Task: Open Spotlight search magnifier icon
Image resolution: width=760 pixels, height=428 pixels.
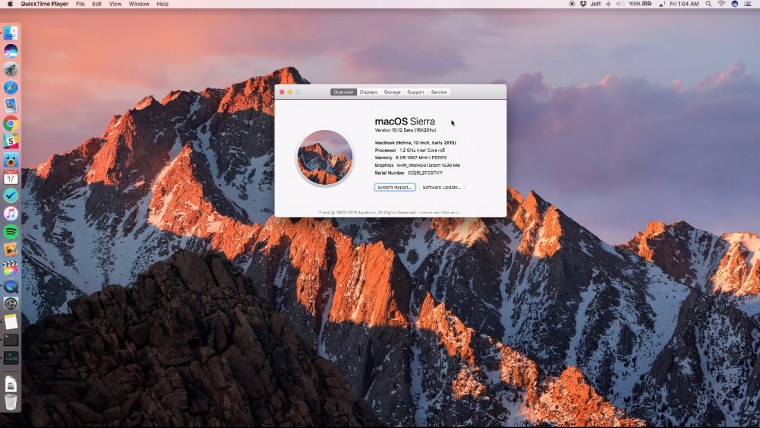Action: (709, 4)
